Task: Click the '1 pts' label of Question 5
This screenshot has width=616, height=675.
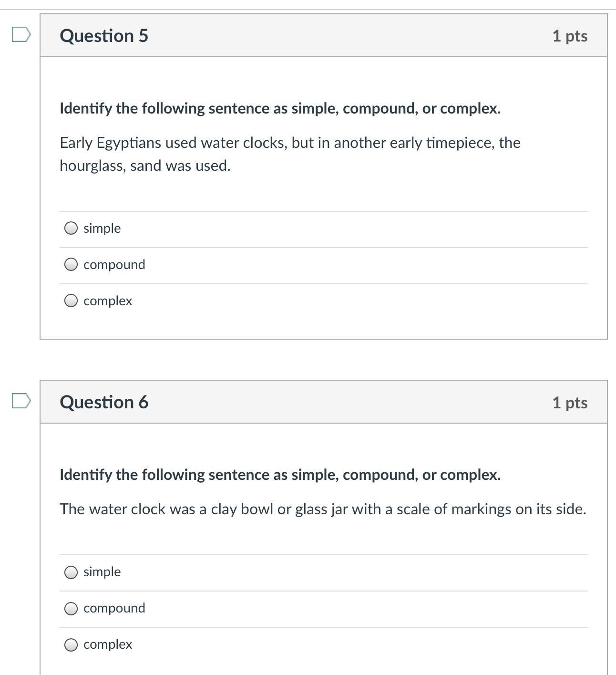Action: click(x=570, y=36)
